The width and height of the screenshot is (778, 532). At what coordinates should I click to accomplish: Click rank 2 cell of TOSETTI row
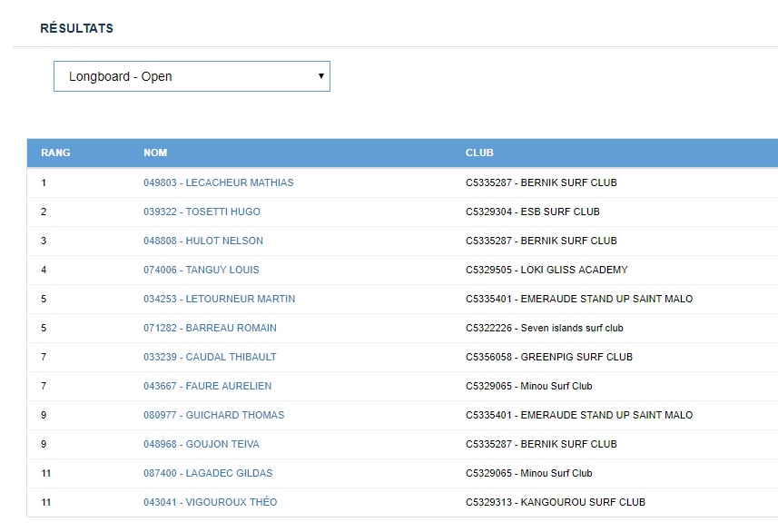[x=44, y=212]
